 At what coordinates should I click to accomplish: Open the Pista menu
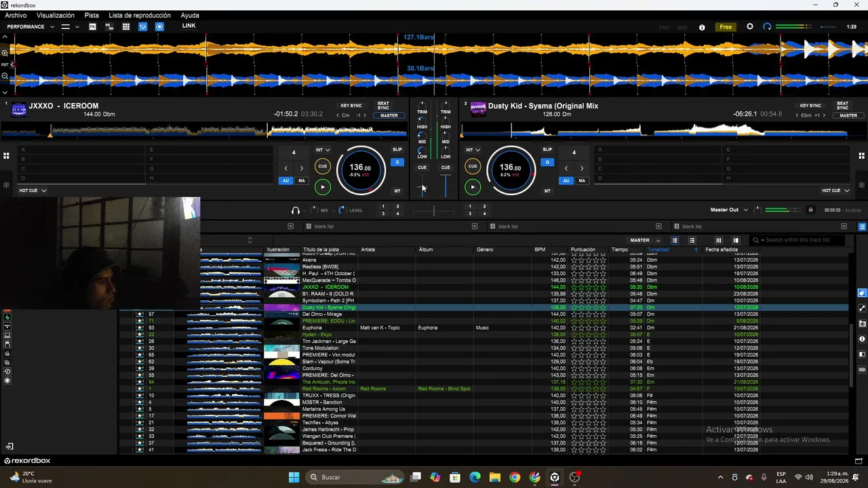pyautogui.click(x=92, y=15)
